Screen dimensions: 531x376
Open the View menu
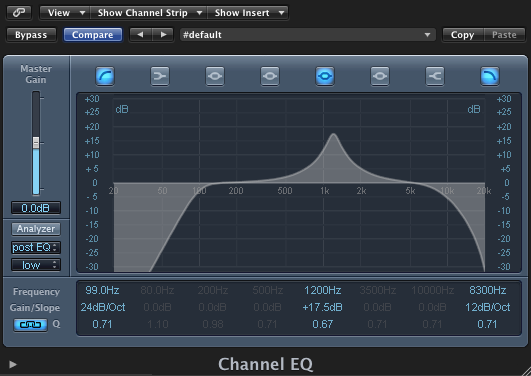tap(65, 13)
